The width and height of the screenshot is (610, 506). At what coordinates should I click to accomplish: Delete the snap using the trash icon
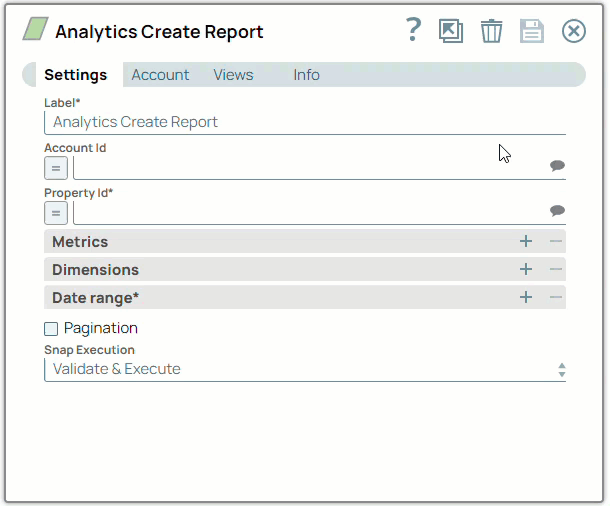click(x=491, y=31)
